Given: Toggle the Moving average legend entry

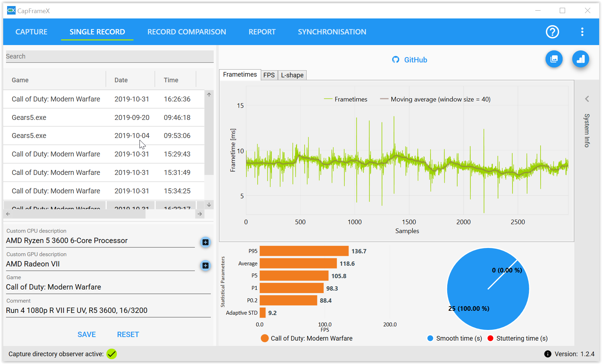Looking at the screenshot, I should coord(435,99).
